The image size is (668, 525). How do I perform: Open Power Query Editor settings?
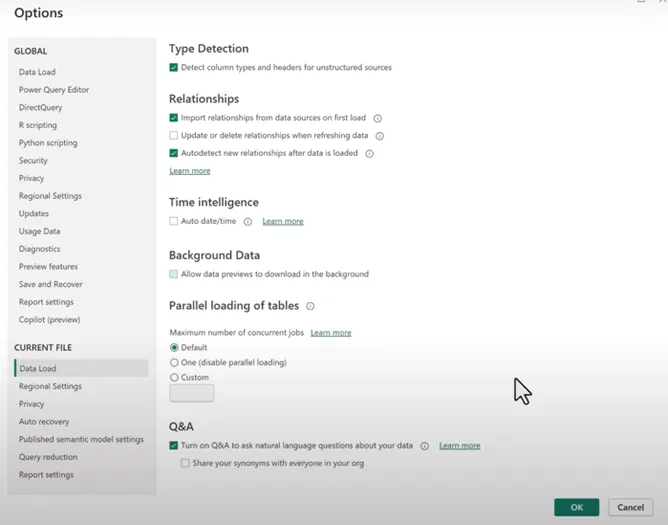(x=54, y=90)
